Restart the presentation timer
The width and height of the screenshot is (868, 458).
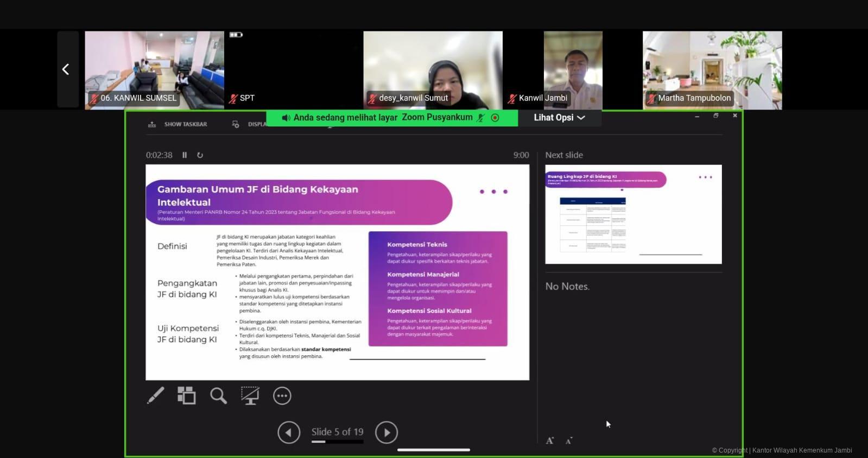tap(200, 155)
